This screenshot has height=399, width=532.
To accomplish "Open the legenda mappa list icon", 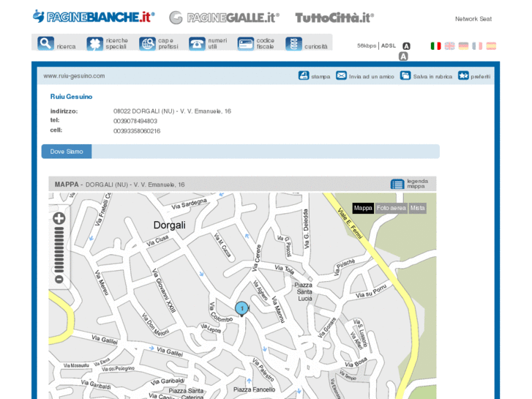I will click(x=397, y=184).
